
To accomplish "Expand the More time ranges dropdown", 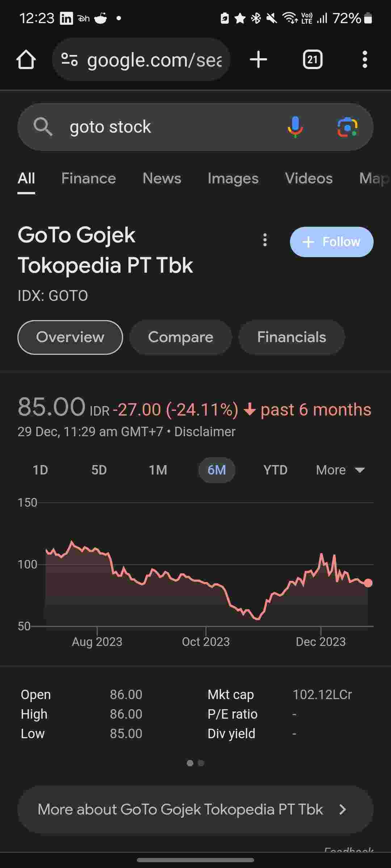I will 340,470.
